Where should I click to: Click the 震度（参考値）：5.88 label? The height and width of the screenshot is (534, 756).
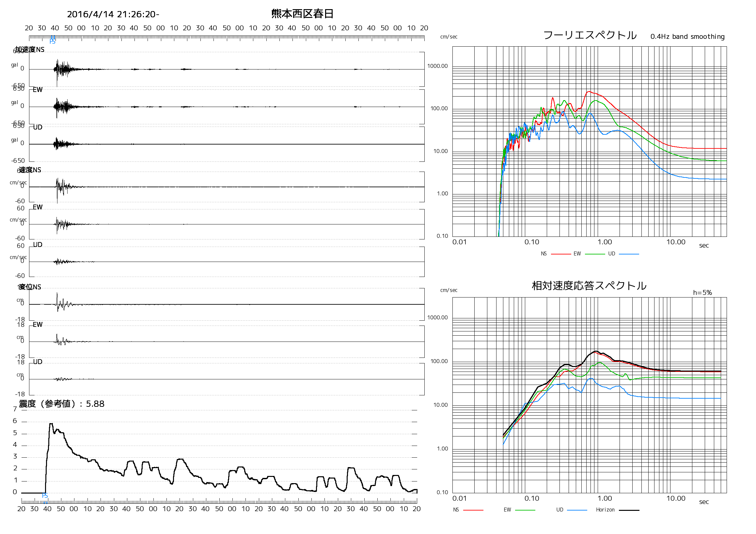[62, 404]
